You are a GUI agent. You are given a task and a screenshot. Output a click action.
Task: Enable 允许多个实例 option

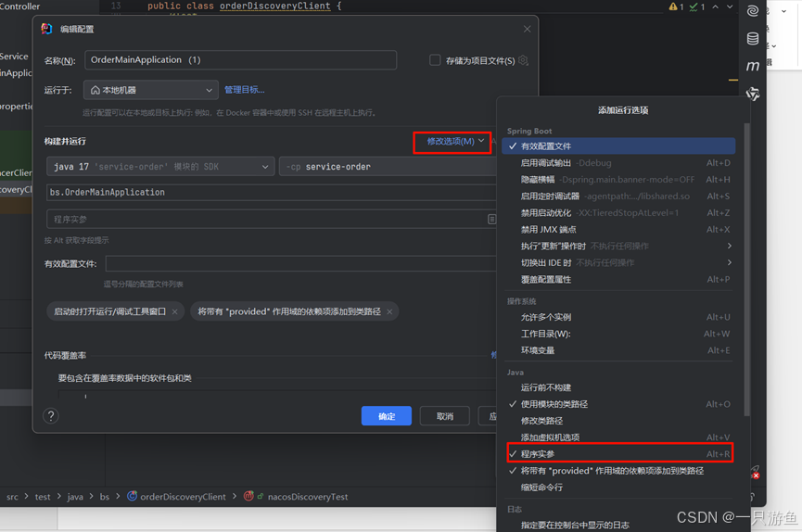pyautogui.click(x=618, y=317)
